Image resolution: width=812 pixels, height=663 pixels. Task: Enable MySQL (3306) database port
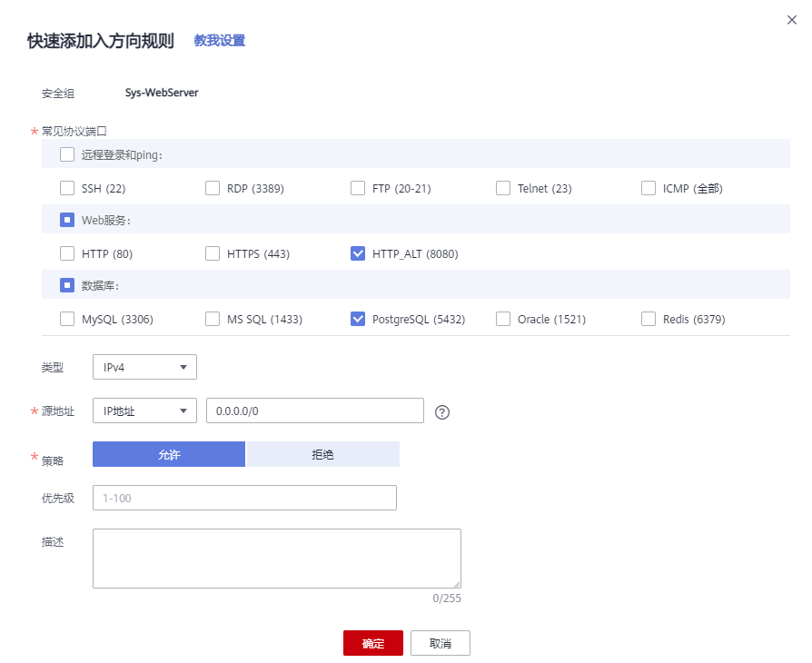[x=66, y=319]
